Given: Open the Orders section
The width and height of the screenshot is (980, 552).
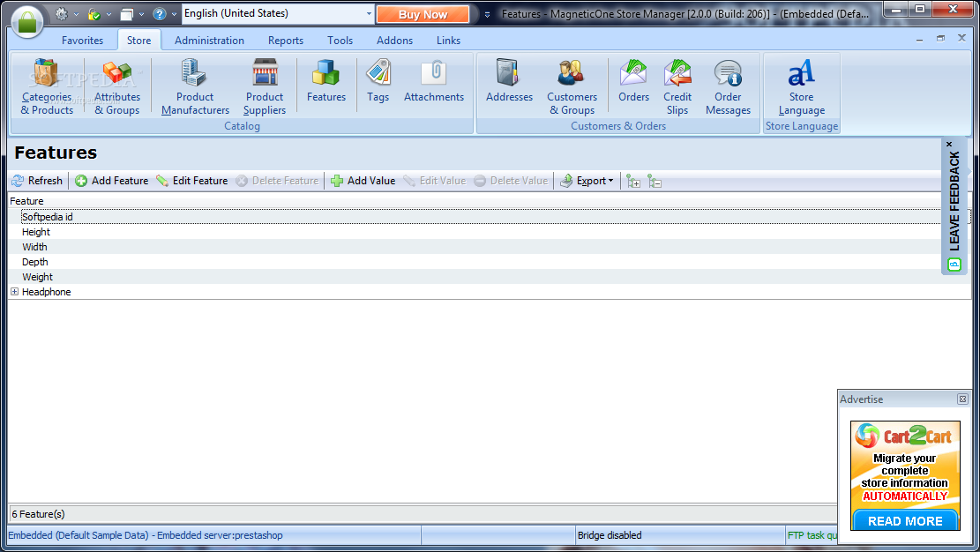Looking at the screenshot, I should point(633,80).
